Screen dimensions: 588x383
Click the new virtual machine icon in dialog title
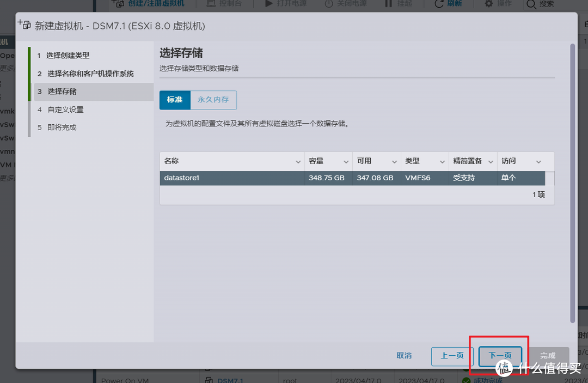[24, 25]
